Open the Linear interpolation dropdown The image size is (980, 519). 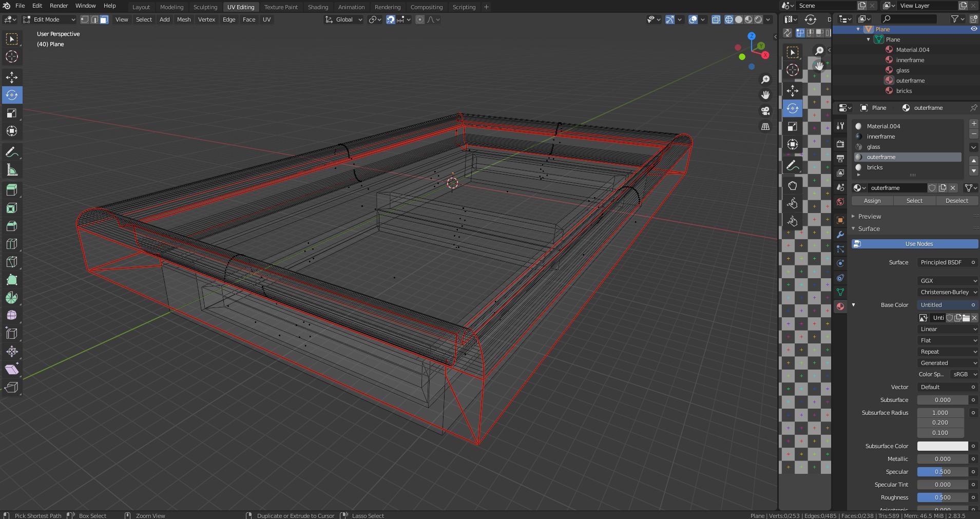pos(947,329)
